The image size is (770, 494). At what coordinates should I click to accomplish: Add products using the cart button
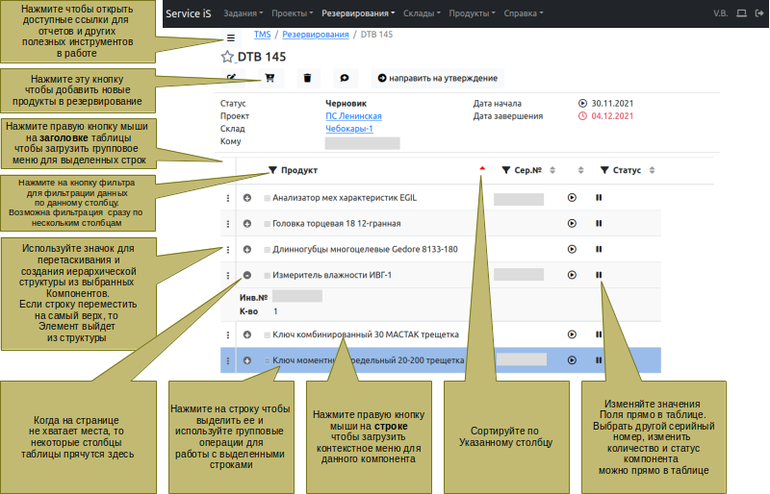270,78
